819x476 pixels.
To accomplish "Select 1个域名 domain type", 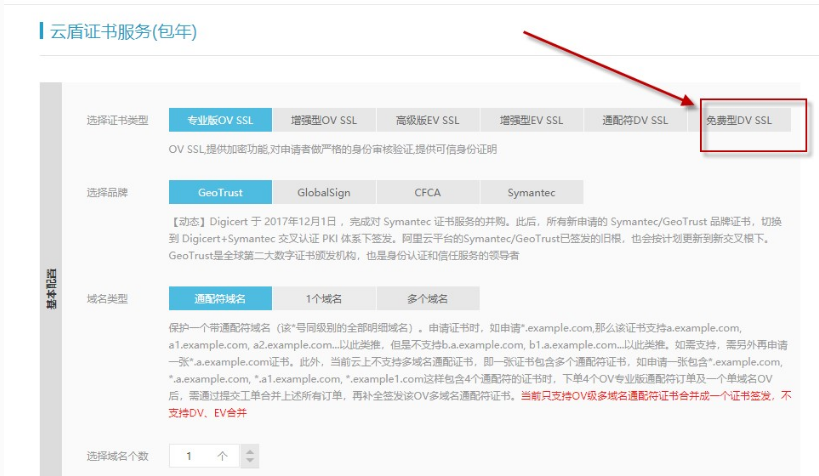I will (324, 298).
